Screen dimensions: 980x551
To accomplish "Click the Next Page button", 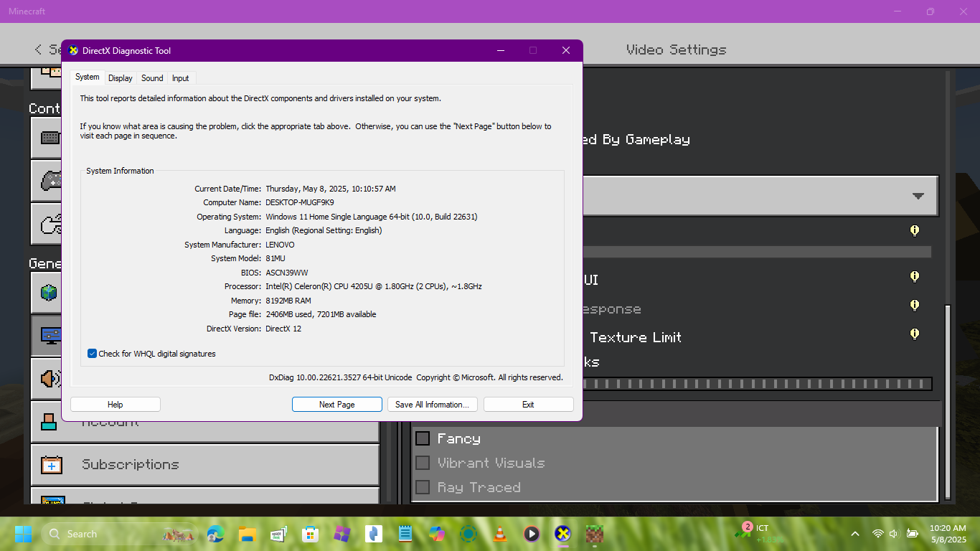I will [x=336, y=405].
